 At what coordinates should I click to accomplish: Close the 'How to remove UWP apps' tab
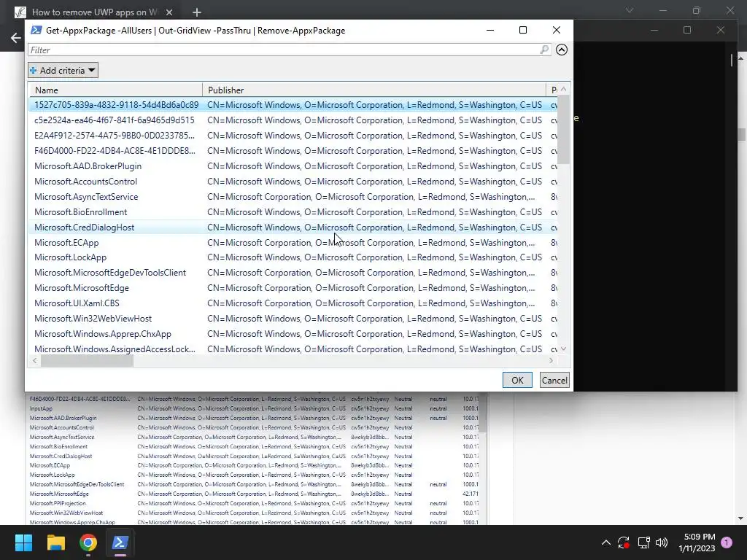pyautogui.click(x=169, y=12)
